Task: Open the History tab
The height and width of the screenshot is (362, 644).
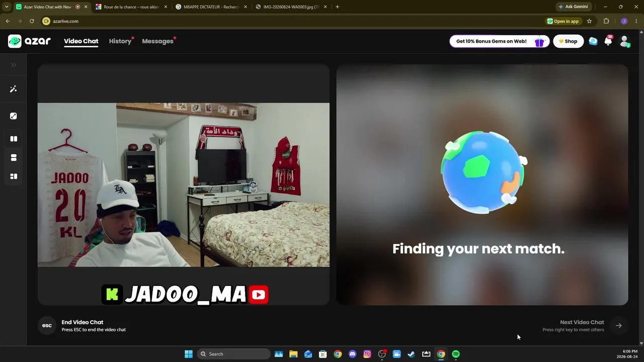Action: coord(120,41)
